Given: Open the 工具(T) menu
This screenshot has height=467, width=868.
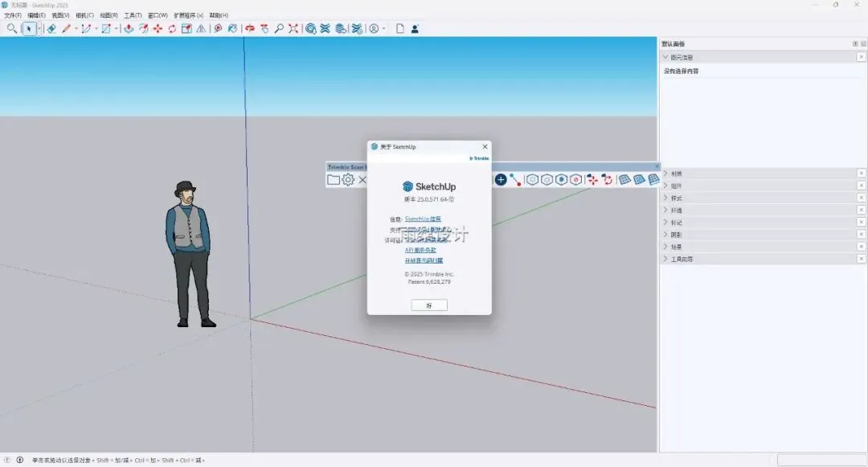Looking at the screenshot, I should click(133, 15).
